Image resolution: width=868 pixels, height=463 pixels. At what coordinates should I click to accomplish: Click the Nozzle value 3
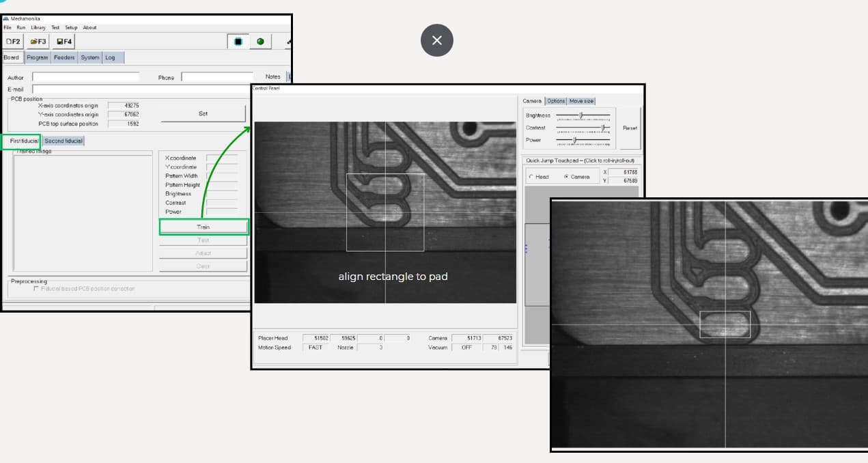coord(370,348)
